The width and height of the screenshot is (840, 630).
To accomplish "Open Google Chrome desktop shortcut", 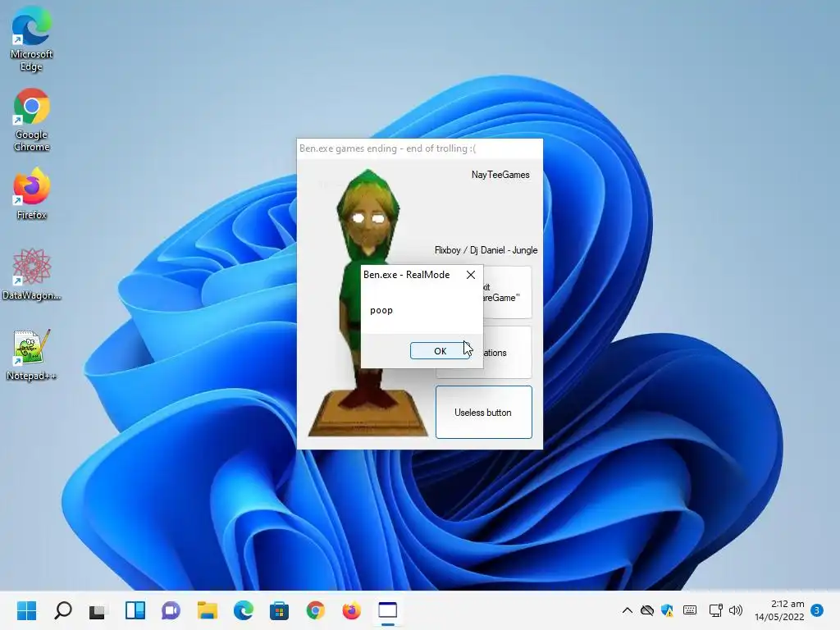I will click(x=32, y=120).
